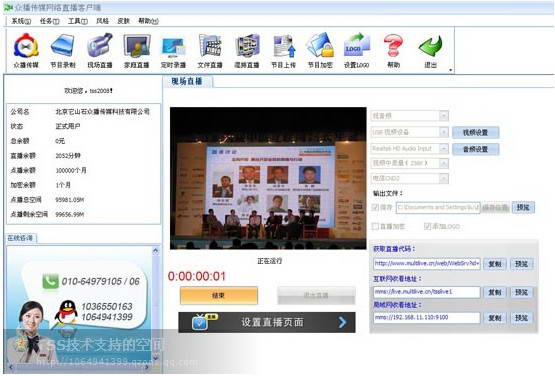This screenshot has width=555, height=376.
Task: Open the 众播传媒 home icon
Action: coord(26,46)
